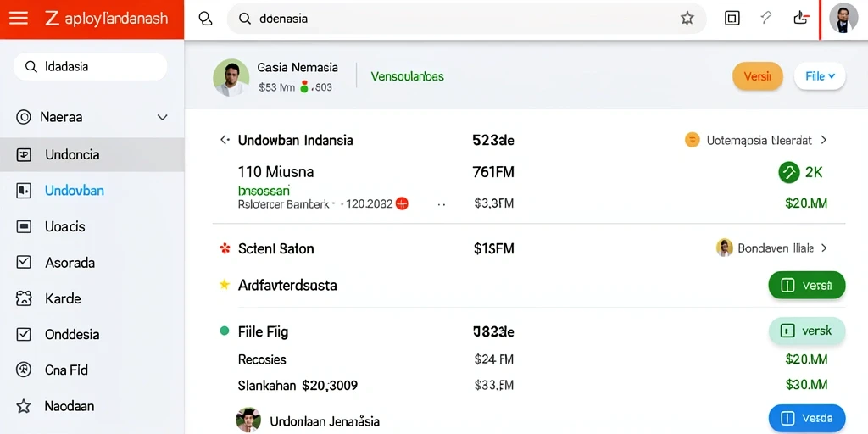The height and width of the screenshot is (434, 868).
Task: Click the green dot beside Fiile Fiig
Action: pyautogui.click(x=224, y=331)
